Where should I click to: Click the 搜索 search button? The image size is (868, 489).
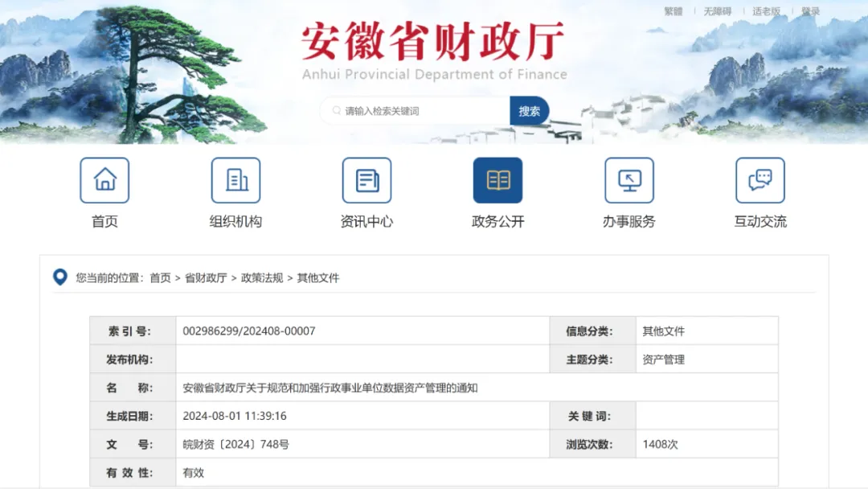point(529,111)
